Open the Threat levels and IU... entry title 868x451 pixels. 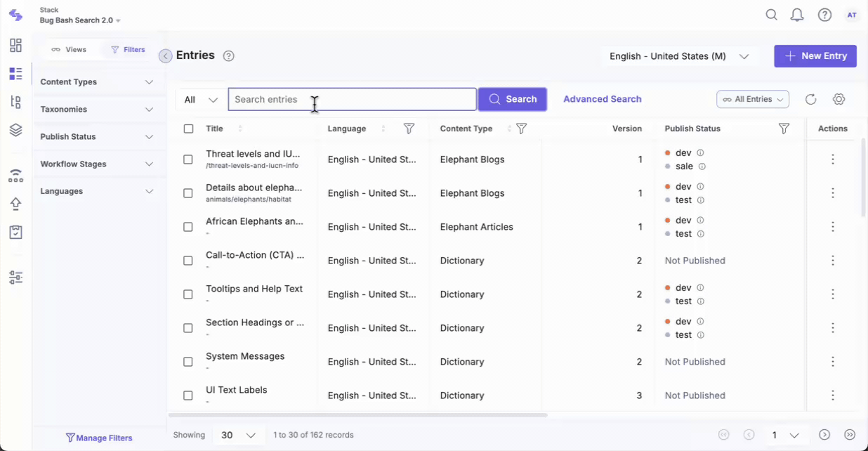coord(253,154)
